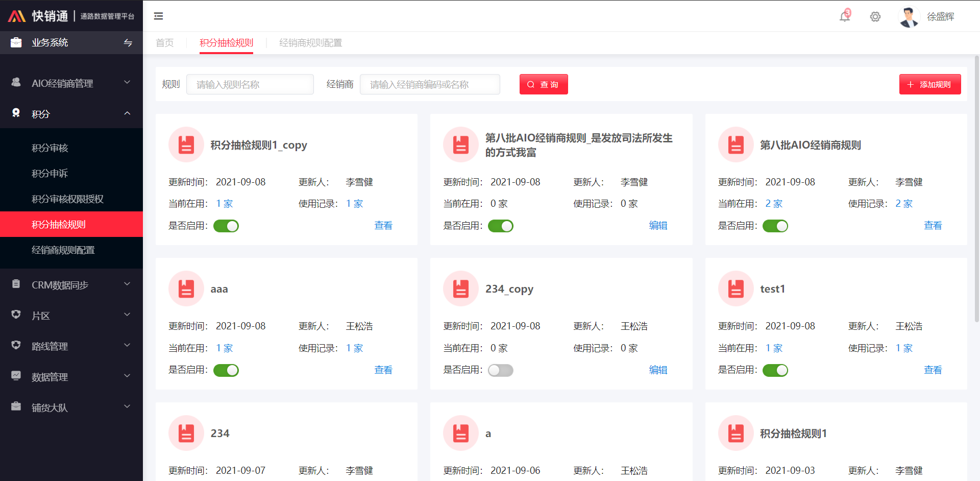
Task: Toggle 是否启用 for 第八批AIO经销商规则_是发放司法所发生的方式我富
Action: (x=501, y=226)
